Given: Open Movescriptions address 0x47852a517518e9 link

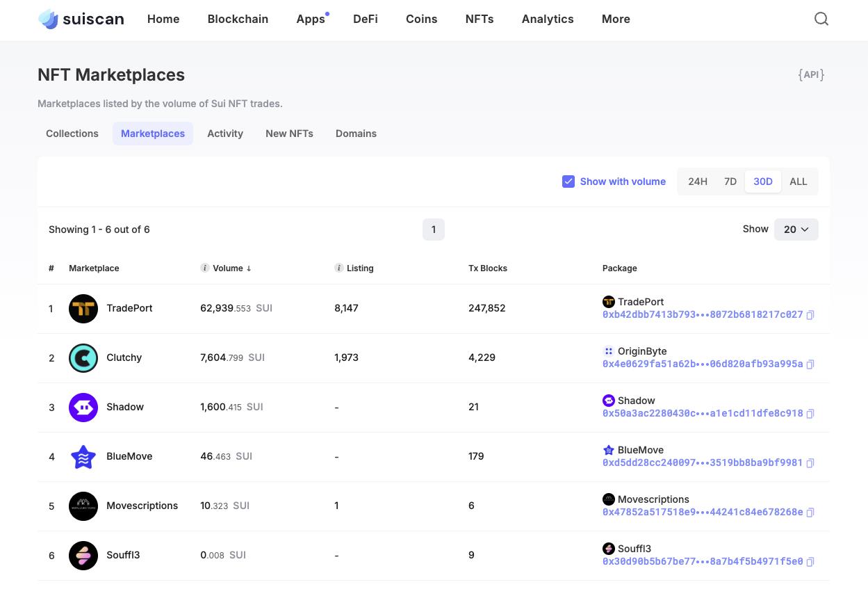Looking at the screenshot, I should (x=703, y=513).
